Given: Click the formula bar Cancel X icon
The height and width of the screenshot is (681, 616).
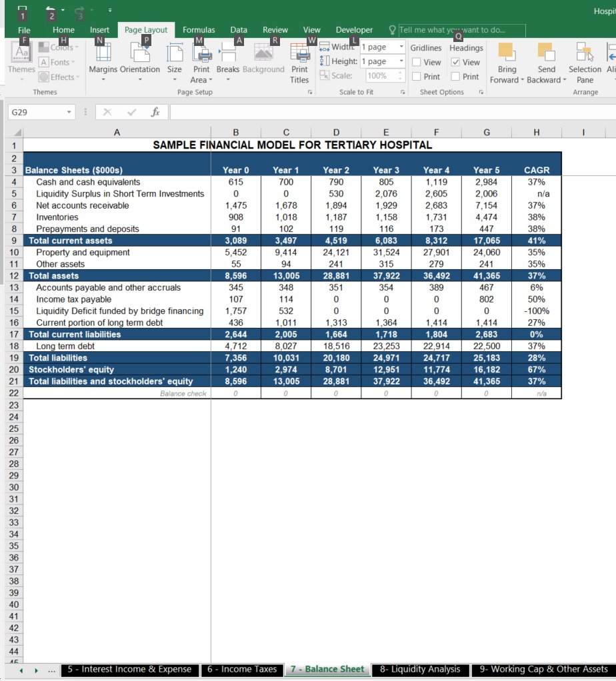Looking at the screenshot, I should pyautogui.click(x=107, y=112).
